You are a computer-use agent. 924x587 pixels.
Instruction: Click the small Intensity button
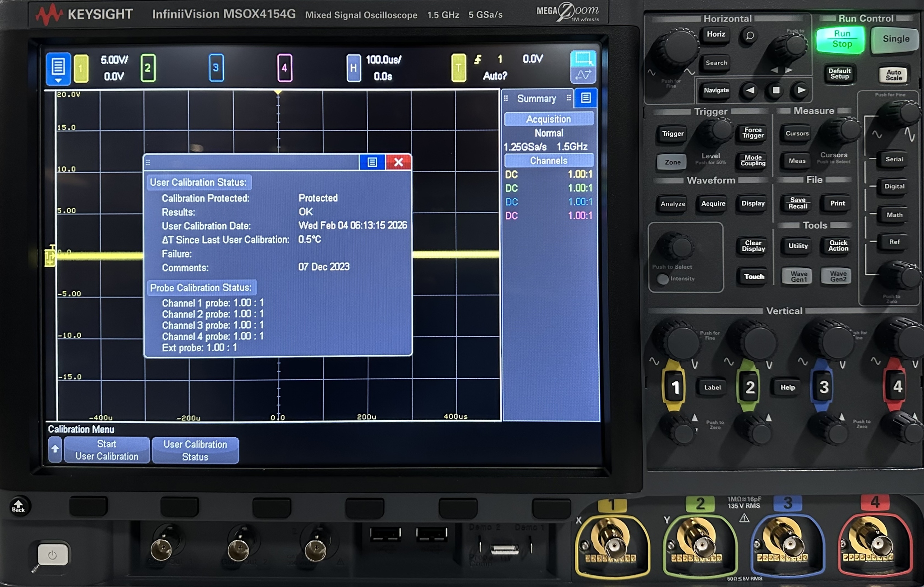[662, 279]
